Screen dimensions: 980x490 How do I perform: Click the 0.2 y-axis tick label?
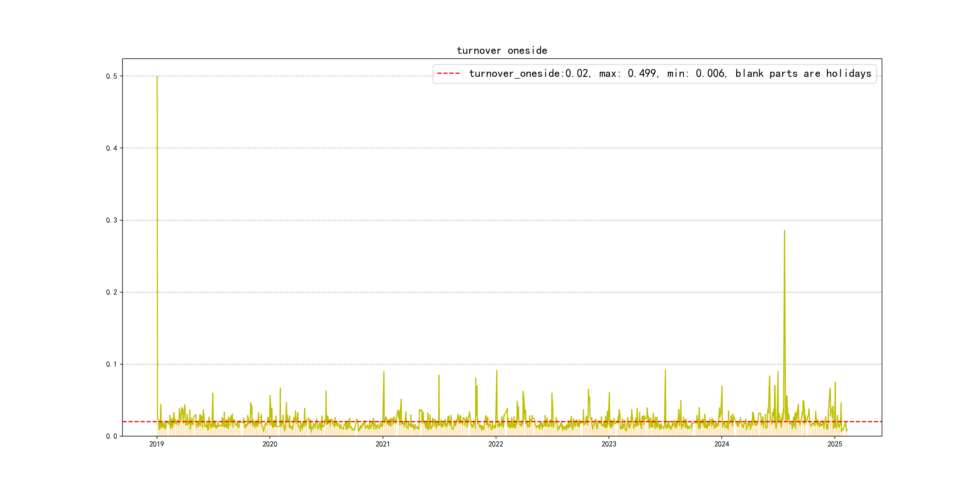(112, 292)
